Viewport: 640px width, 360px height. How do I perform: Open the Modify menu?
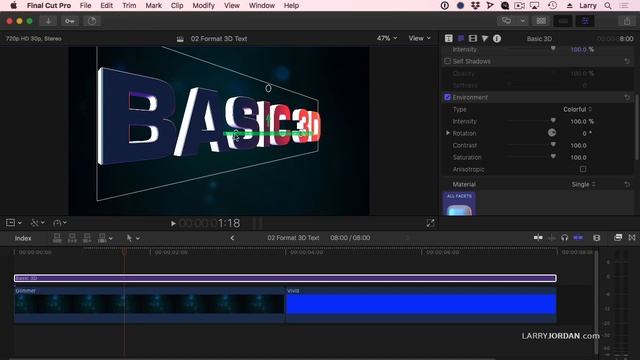(x=203, y=6)
